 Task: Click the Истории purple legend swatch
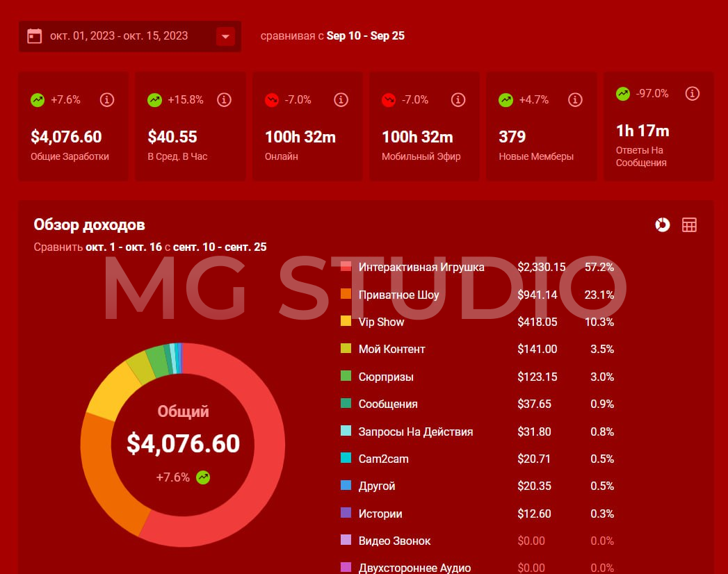(346, 514)
